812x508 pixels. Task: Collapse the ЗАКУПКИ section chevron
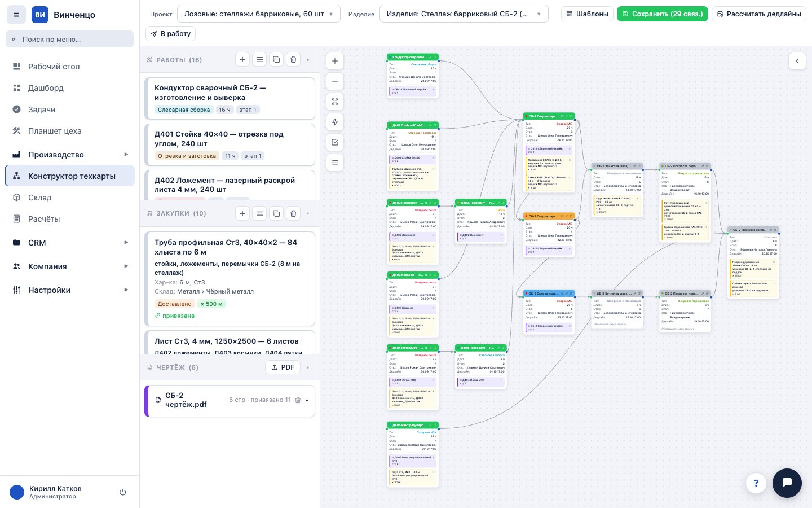(308, 213)
